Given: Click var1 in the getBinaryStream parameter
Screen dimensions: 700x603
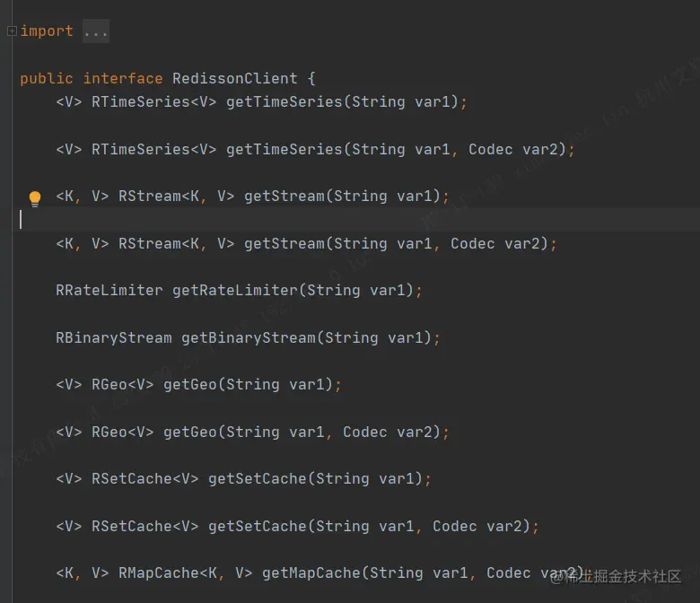Looking at the screenshot, I should click(405, 338).
